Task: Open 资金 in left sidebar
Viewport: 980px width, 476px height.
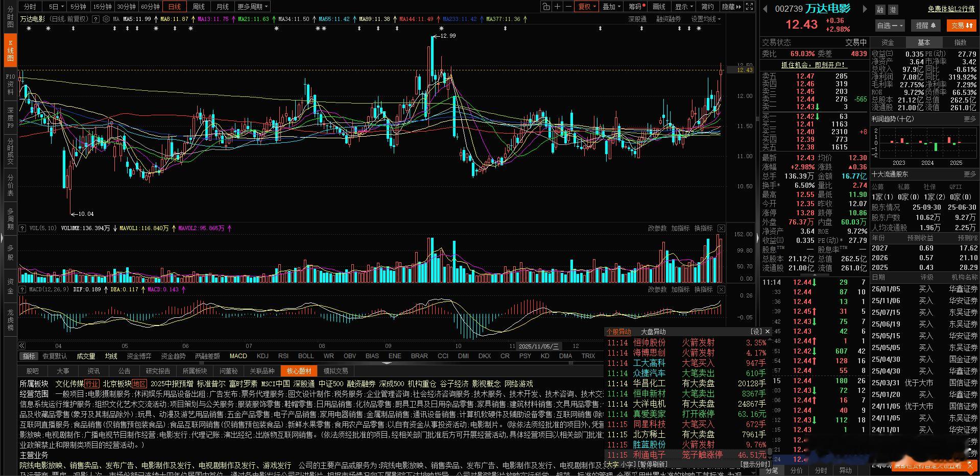Action: coord(10,287)
